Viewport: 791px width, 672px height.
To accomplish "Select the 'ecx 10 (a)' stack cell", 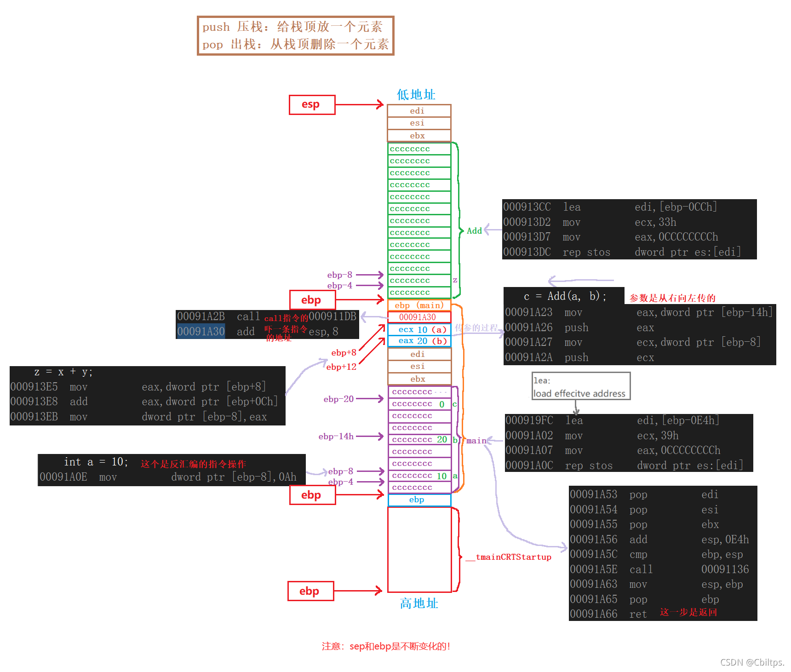I will [x=419, y=329].
